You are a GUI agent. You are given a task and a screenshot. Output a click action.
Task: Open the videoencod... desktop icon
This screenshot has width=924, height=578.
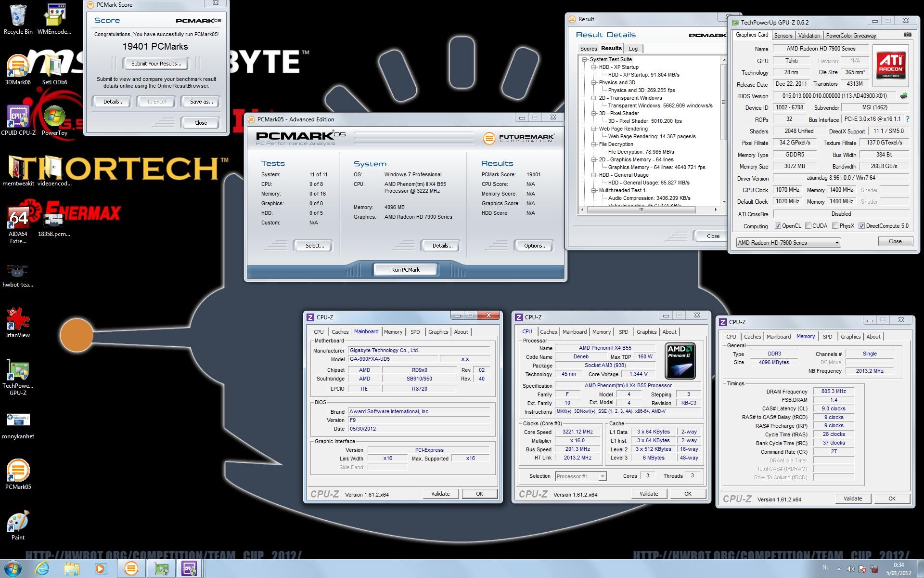pyautogui.click(x=54, y=171)
